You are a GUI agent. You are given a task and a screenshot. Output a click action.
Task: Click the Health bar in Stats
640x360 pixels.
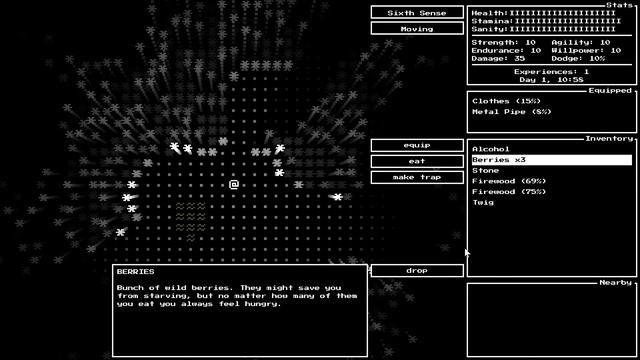[543, 13]
